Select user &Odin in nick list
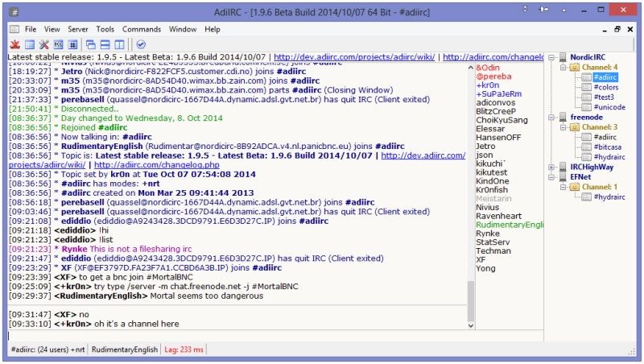Viewport: 644px width, 364px height. 488,68
